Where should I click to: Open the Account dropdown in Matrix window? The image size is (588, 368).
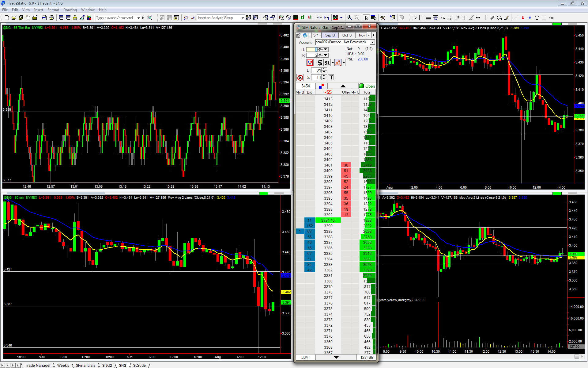coord(372,42)
